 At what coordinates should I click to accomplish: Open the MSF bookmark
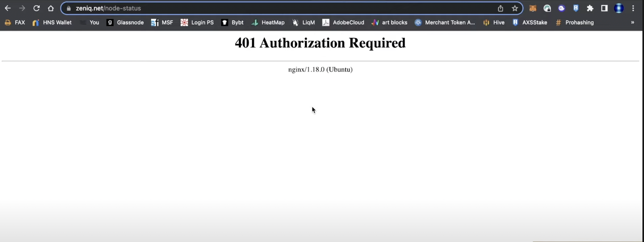coord(162,22)
